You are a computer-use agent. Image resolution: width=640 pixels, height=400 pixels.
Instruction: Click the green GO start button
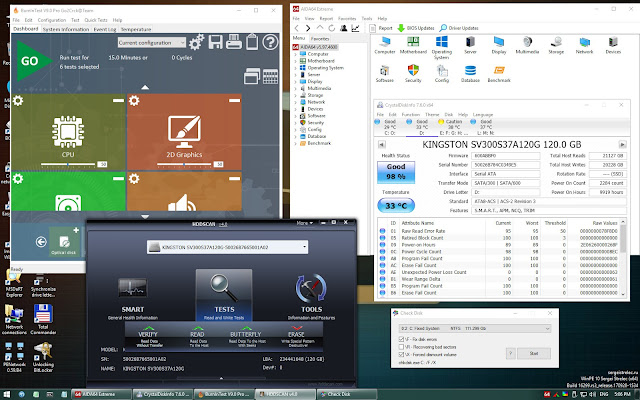click(x=33, y=61)
